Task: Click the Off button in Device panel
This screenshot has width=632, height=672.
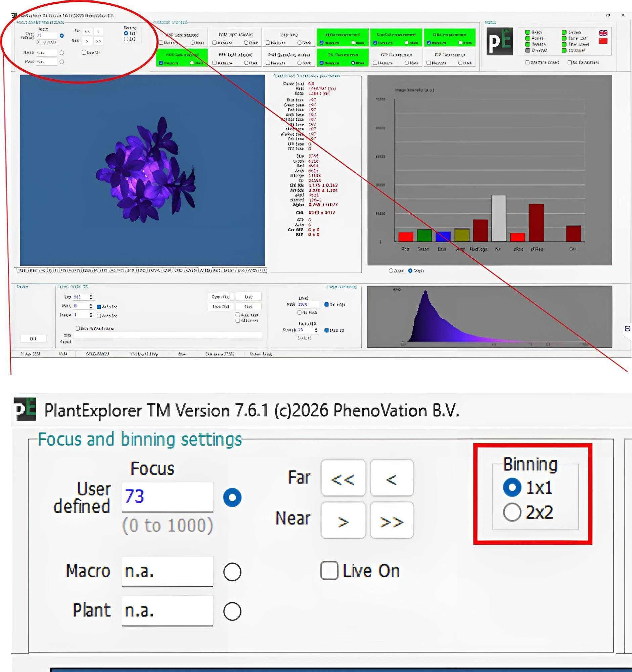Action: 33,338
